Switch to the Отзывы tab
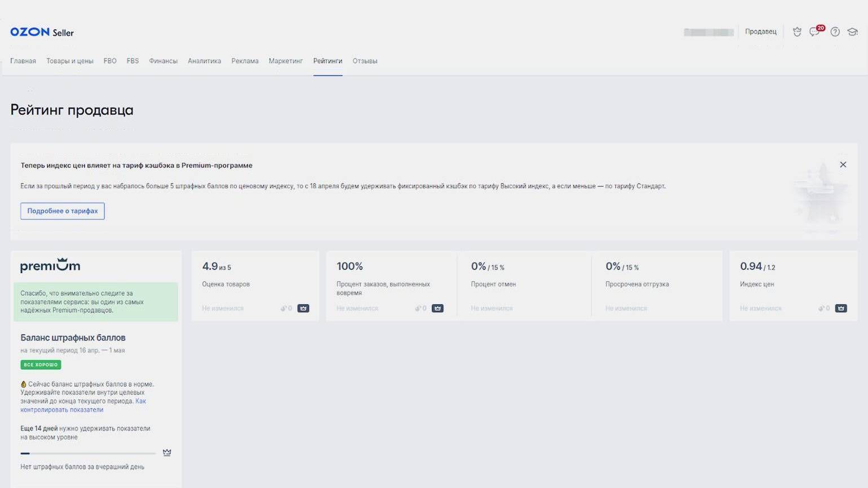 (365, 61)
